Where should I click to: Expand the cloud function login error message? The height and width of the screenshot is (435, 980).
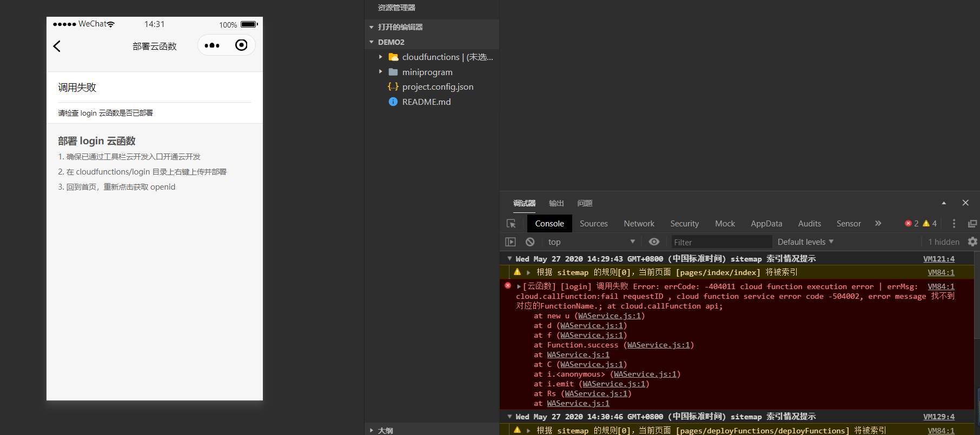(x=519, y=286)
